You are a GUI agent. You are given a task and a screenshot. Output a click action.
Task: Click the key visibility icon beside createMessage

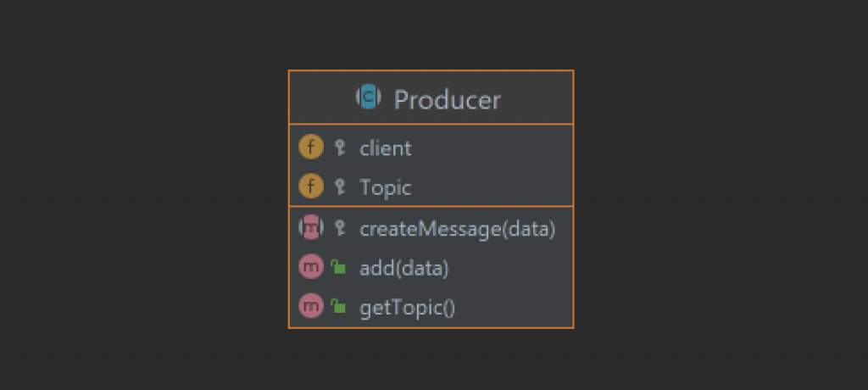340,228
